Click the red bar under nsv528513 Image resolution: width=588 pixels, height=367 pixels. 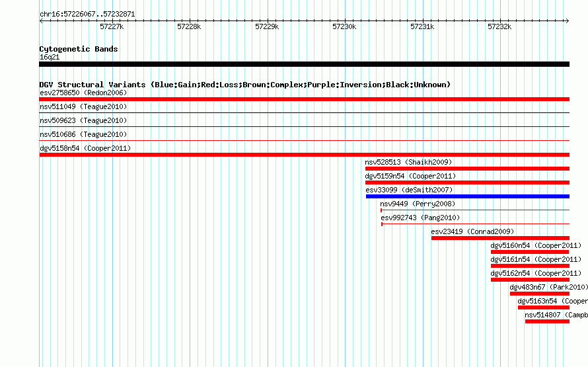[467, 169]
